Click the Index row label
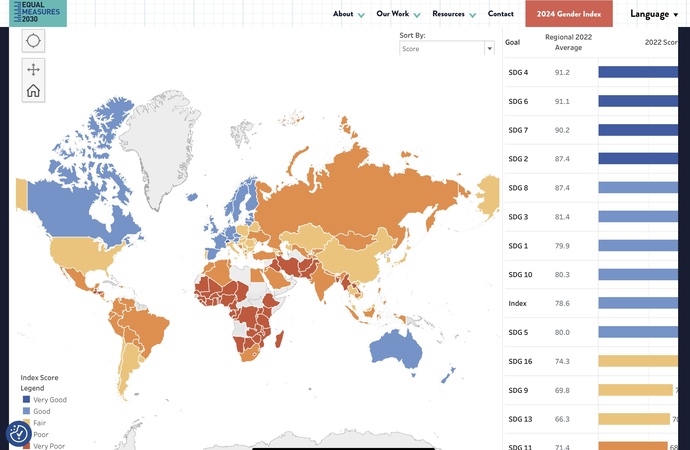 tap(518, 304)
